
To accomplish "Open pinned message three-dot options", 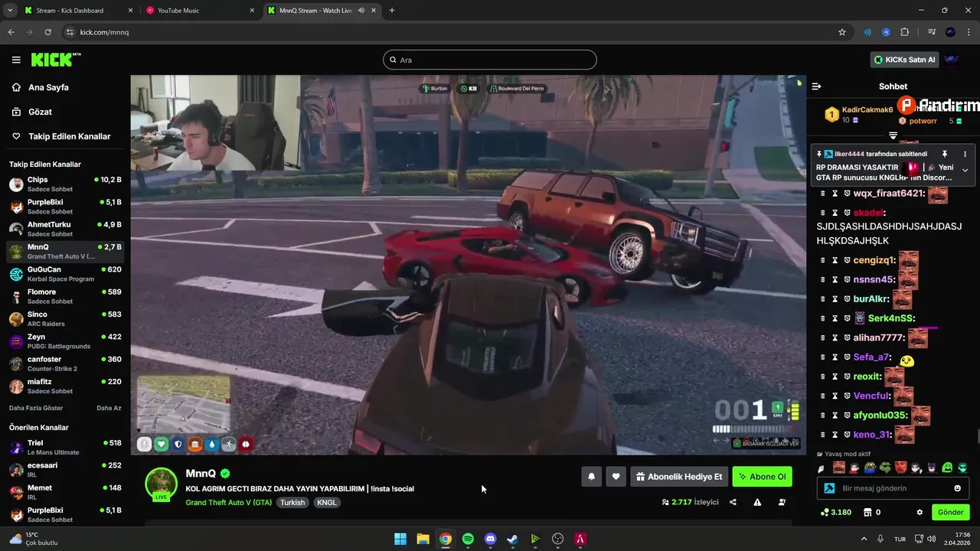I will coord(965,154).
